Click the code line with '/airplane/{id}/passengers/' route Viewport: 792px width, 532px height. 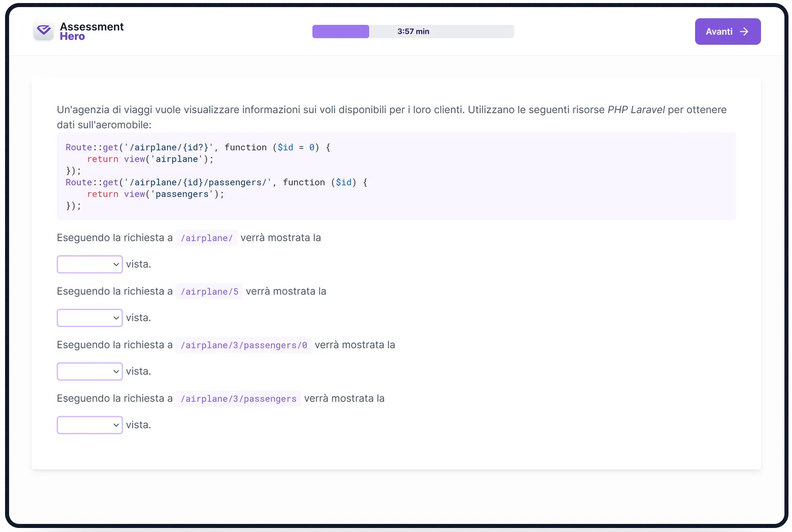click(217, 182)
